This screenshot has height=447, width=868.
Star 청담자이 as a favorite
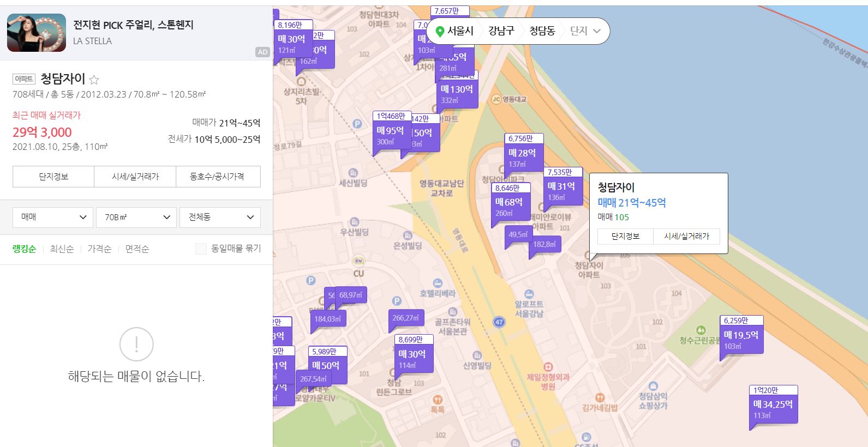(94, 80)
